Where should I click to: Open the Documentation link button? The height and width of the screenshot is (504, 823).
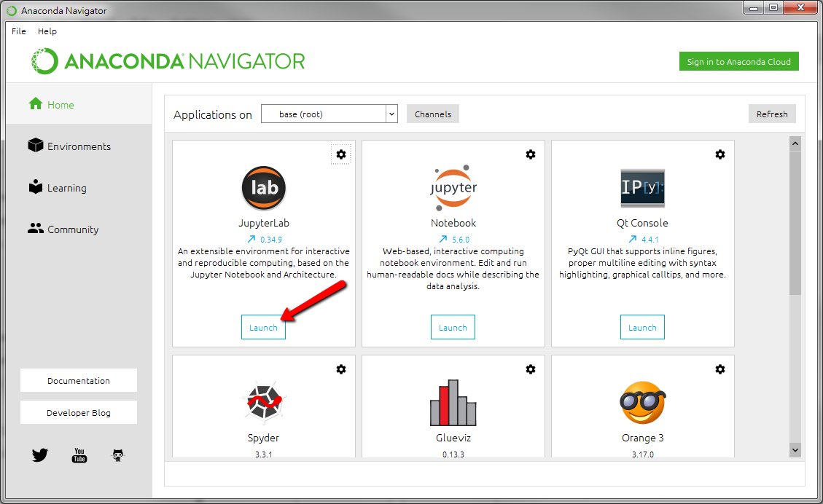coord(79,380)
